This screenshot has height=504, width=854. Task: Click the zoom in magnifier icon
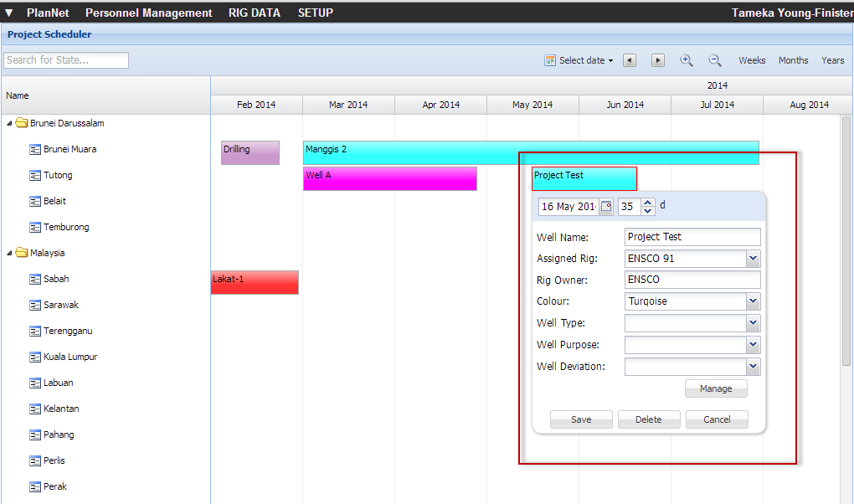[x=687, y=60]
